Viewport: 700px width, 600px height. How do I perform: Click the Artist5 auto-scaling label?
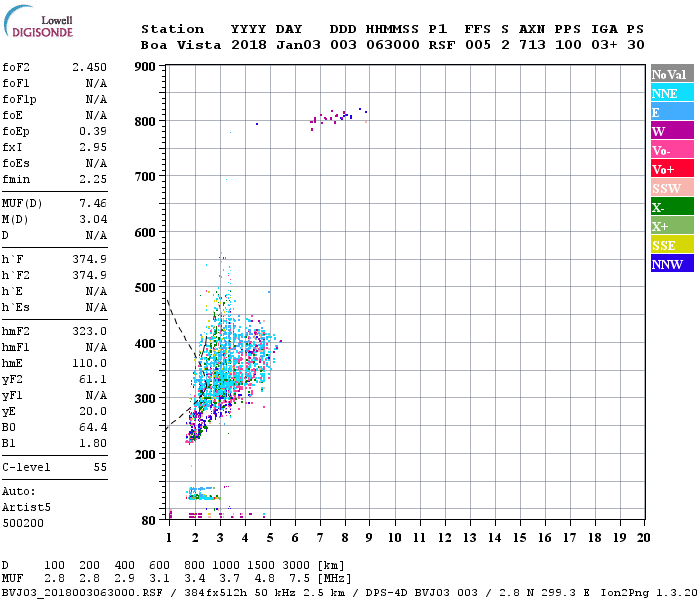26,508
